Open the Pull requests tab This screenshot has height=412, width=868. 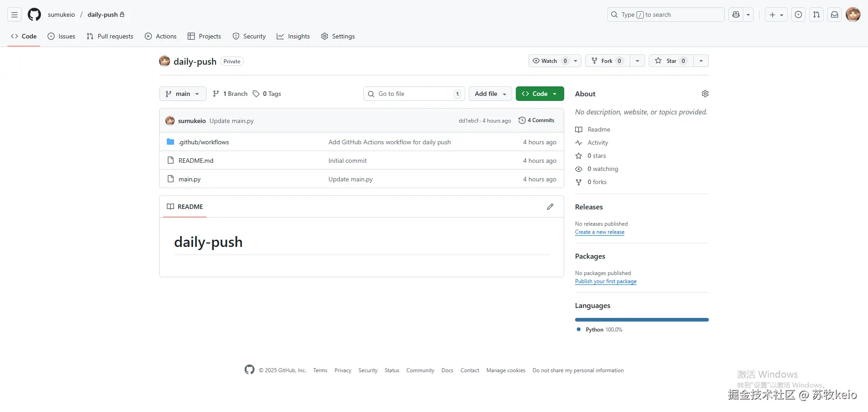click(x=110, y=36)
